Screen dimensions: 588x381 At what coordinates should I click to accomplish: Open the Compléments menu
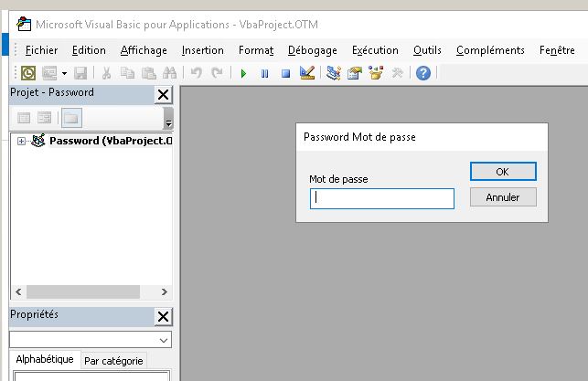coord(490,50)
